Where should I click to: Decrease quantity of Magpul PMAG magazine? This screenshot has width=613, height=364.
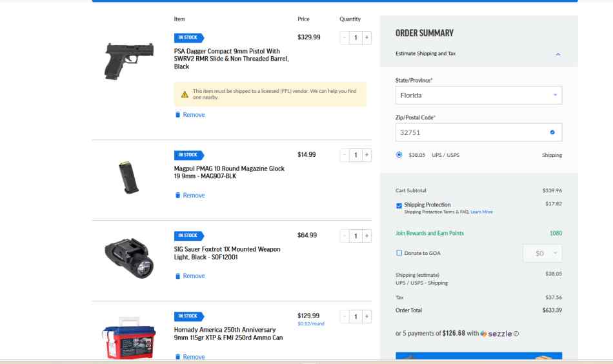tap(345, 156)
